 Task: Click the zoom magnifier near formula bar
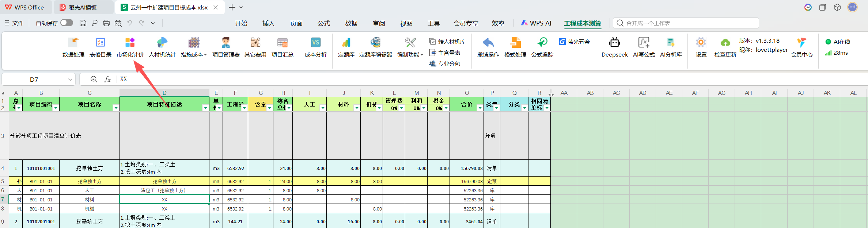coord(94,79)
